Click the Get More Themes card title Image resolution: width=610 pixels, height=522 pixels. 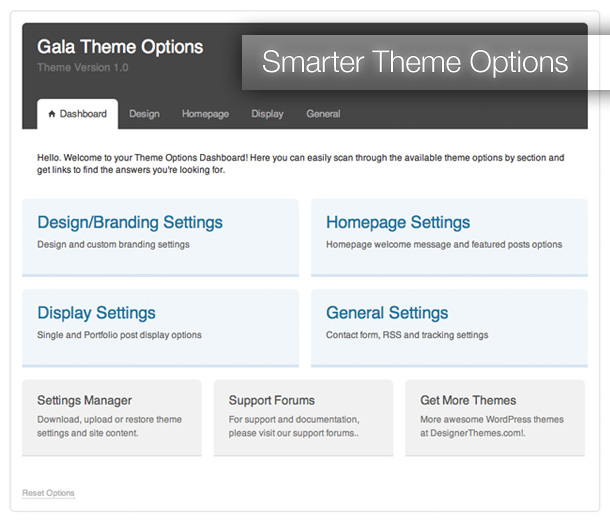point(468,400)
